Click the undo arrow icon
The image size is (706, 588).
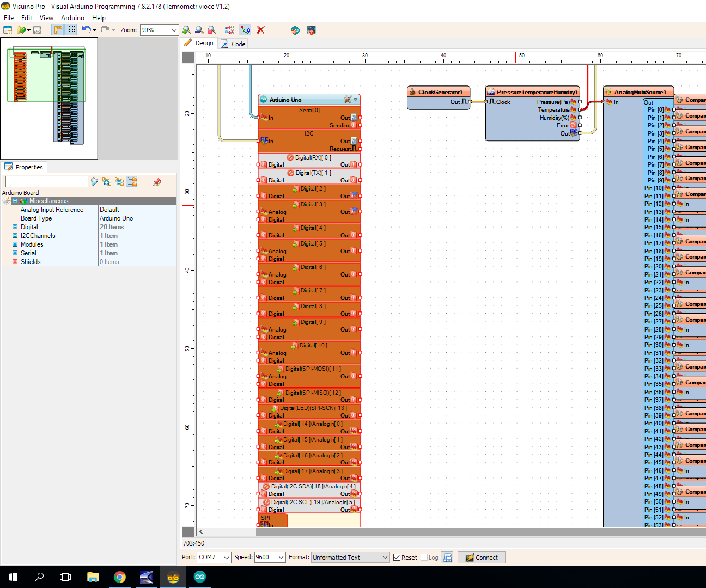(86, 30)
